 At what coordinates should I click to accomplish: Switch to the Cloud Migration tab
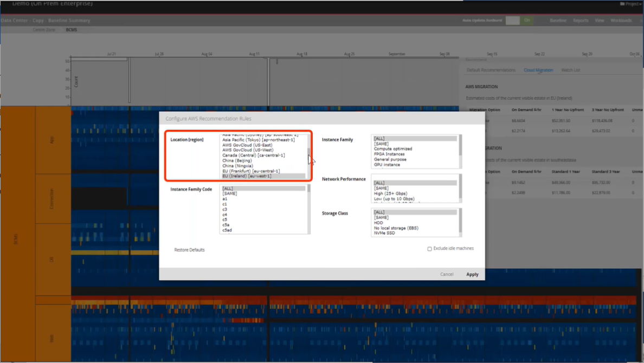click(x=538, y=70)
